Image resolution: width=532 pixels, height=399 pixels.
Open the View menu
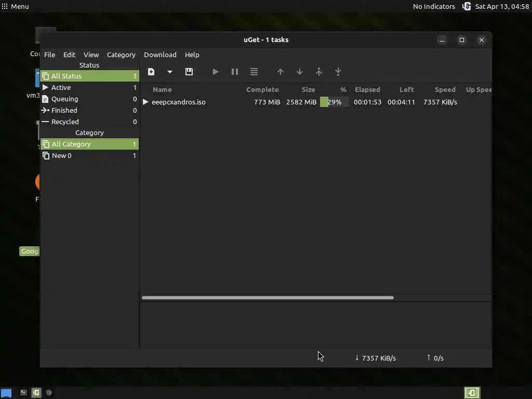click(x=91, y=55)
